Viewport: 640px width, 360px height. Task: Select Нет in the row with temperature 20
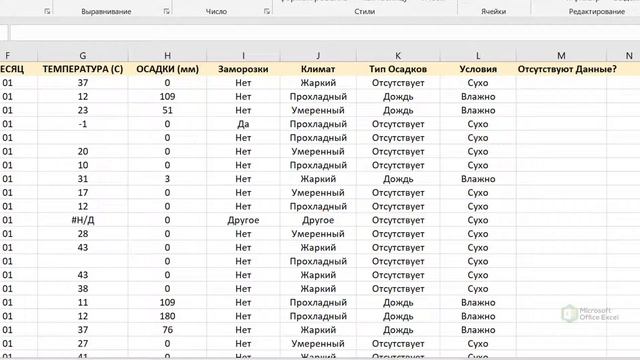[243, 151]
